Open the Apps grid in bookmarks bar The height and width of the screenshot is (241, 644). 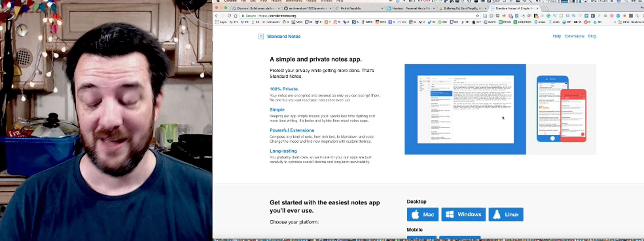click(x=221, y=22)
